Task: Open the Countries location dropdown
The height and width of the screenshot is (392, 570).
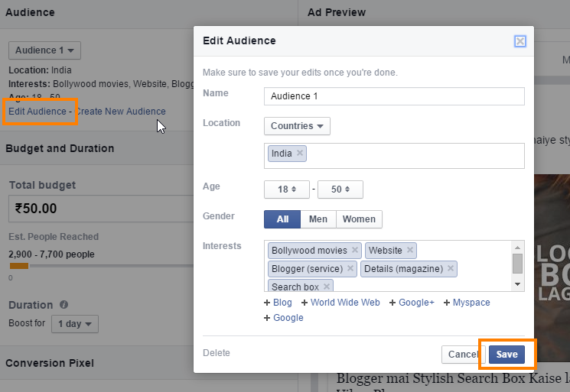Action: click(x=297, y=126)
